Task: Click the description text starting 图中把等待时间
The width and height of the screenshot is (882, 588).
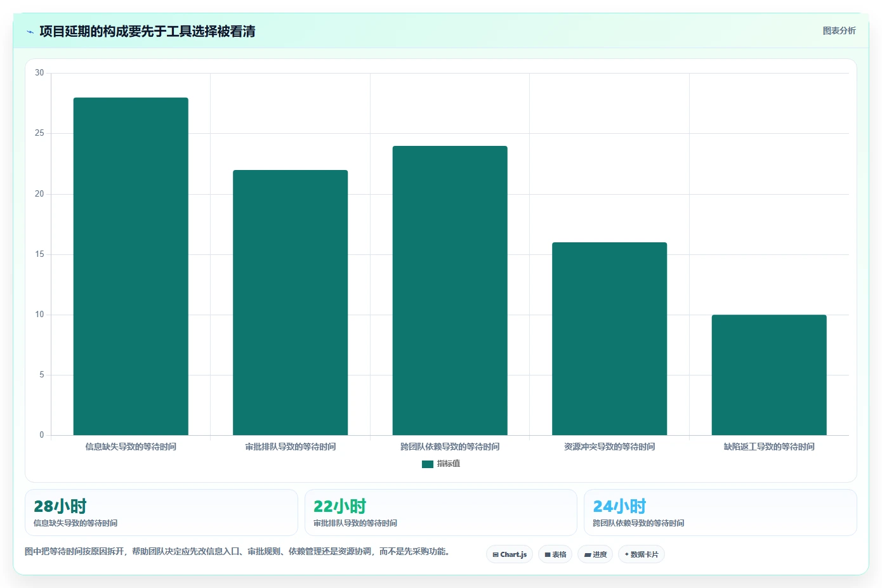Action: [x=237, y=551]
